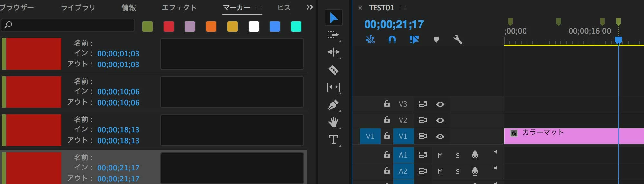
Task: Switch to the ライブラリ tab
Action: [78, 7]
